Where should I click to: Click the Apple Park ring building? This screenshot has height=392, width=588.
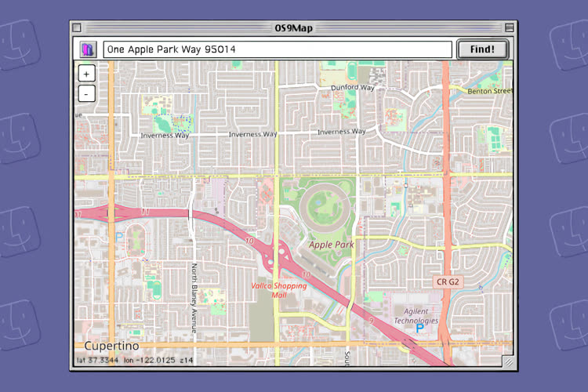tap(325, 208)
